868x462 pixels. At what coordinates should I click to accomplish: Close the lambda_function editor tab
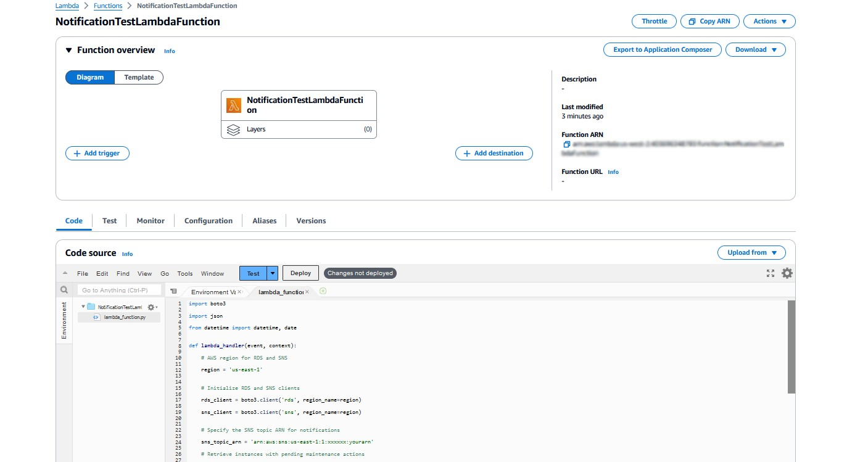pos(307,292)
